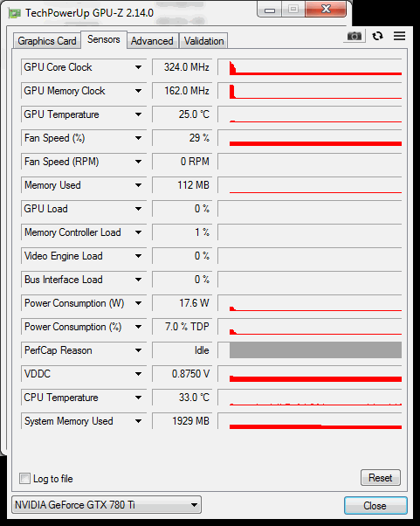Switch to the Graphics Card tab

(47, 41)
